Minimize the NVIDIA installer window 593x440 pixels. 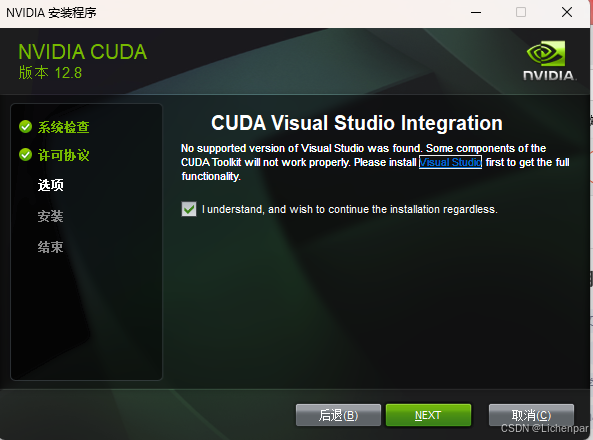476,12
